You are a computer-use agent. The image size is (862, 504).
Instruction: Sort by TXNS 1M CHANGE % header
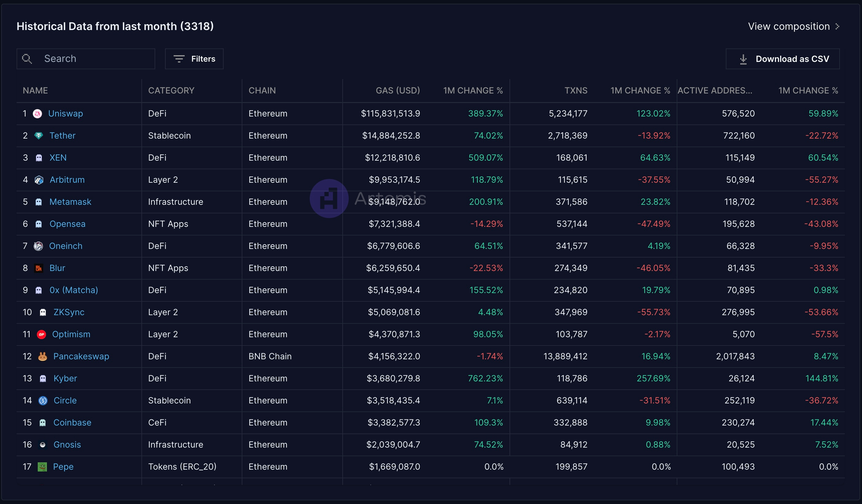click(x=640, y=91)
